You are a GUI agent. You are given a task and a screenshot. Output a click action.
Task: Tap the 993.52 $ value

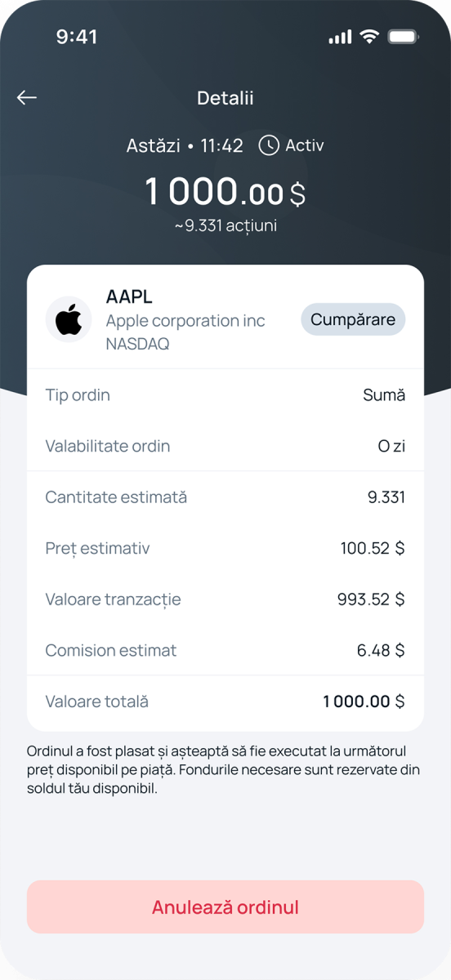coord(371,599)
